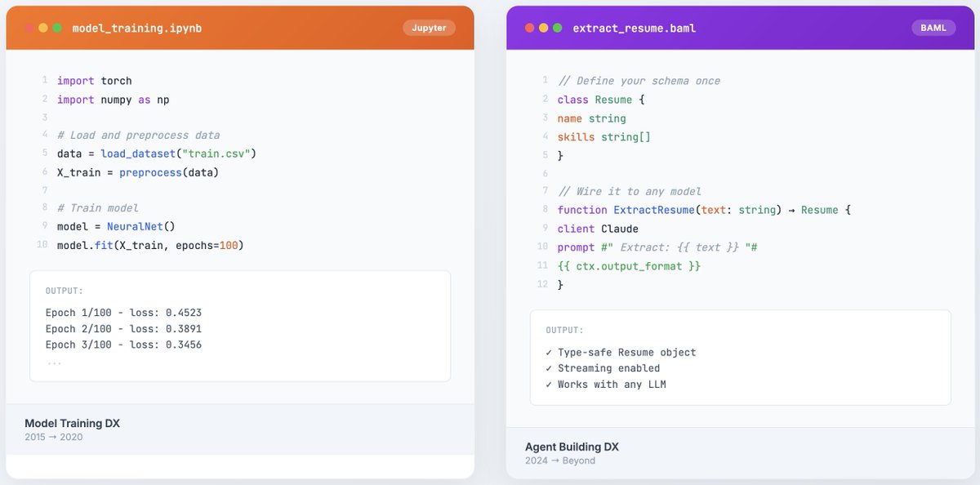
Task: Click the model.fit(X_train, epochs=100) line
Action: coord(150,245)
